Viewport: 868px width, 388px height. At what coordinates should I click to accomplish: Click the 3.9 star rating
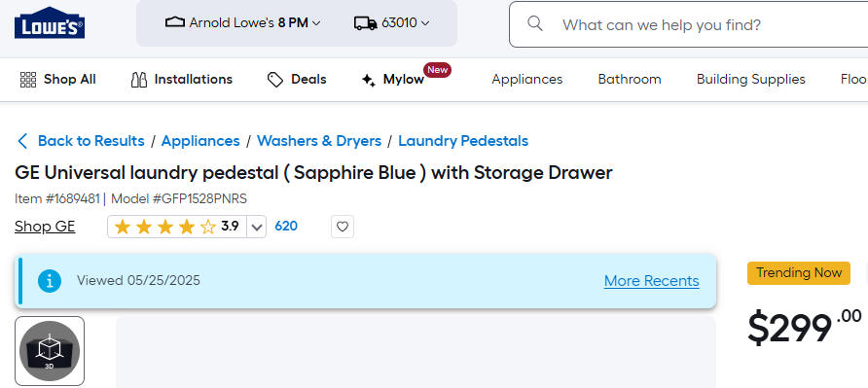click(176, 227)
